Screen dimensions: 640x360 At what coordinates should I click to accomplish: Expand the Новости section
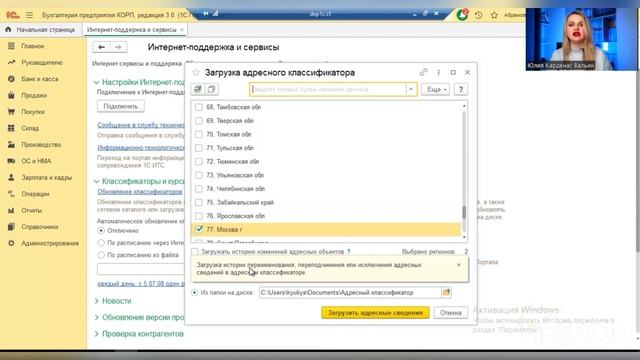coord(97,301)
